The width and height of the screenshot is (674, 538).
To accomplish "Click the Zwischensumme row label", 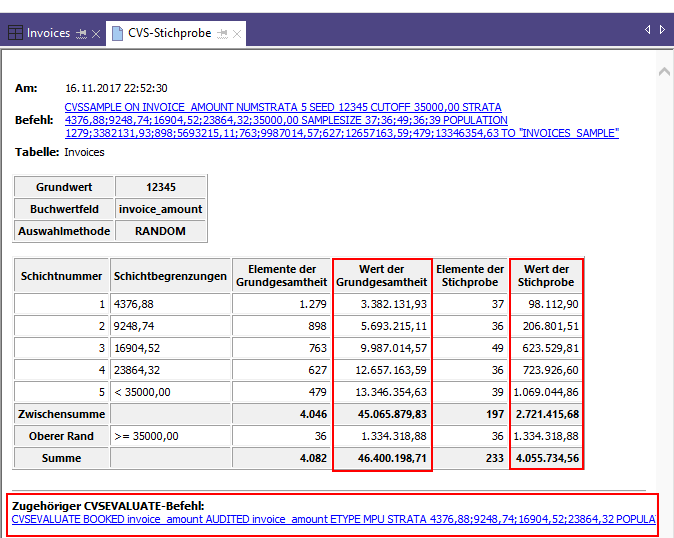I will [x=61, y=413].
